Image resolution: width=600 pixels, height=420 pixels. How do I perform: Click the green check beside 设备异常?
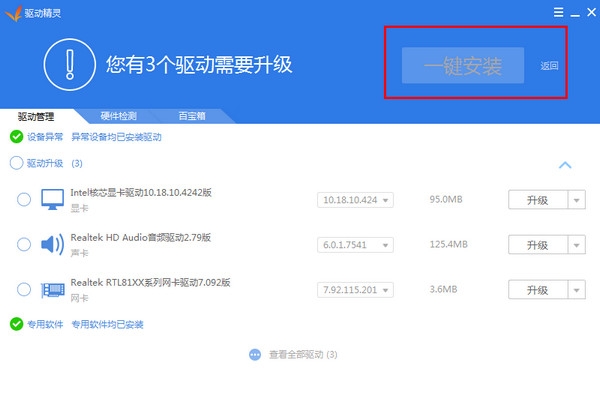click(x=16, y=137)
